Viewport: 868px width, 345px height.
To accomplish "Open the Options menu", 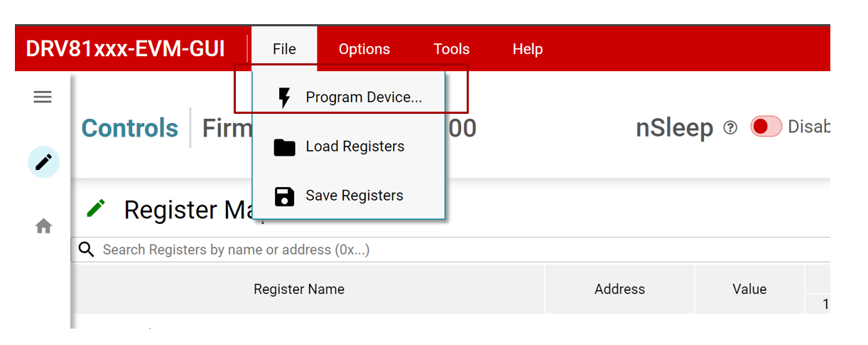I will tap(364, 49).
